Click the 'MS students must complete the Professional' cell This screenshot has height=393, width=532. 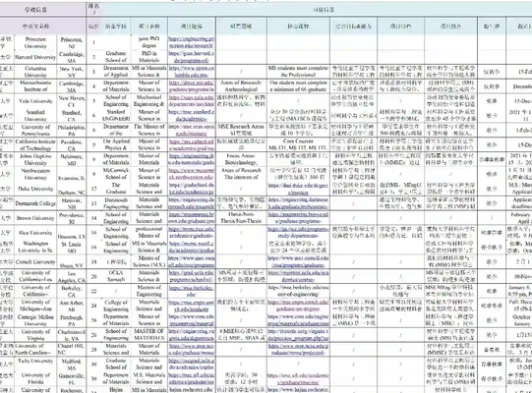(x=298, y=72)
